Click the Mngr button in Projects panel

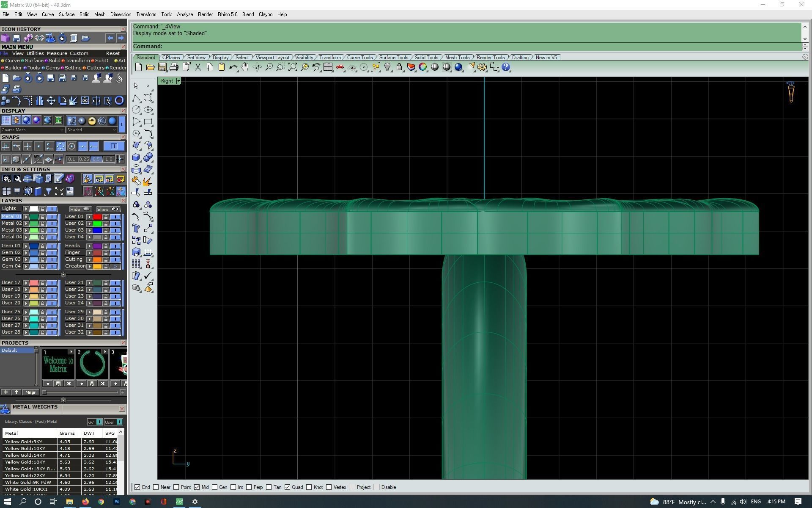(30, 392)
